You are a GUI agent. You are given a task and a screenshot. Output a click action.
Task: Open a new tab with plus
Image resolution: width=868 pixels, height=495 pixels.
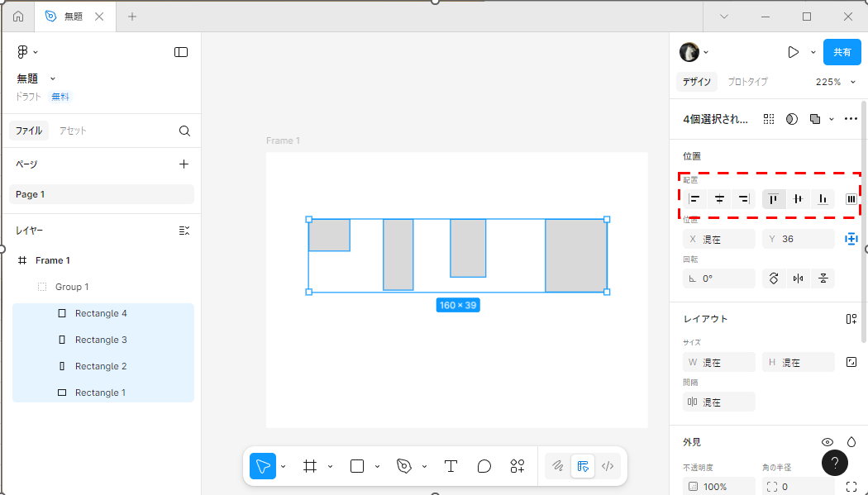point(131,17)
